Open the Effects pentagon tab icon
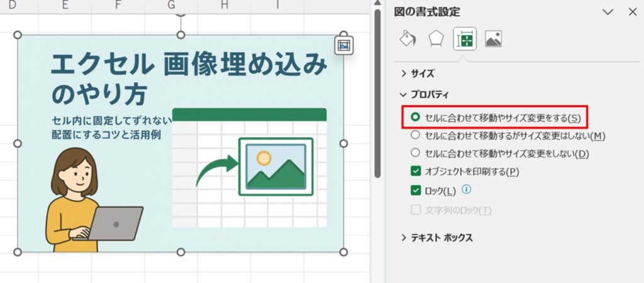This screenshot has width=644, height=283. (x=436, y=39)
